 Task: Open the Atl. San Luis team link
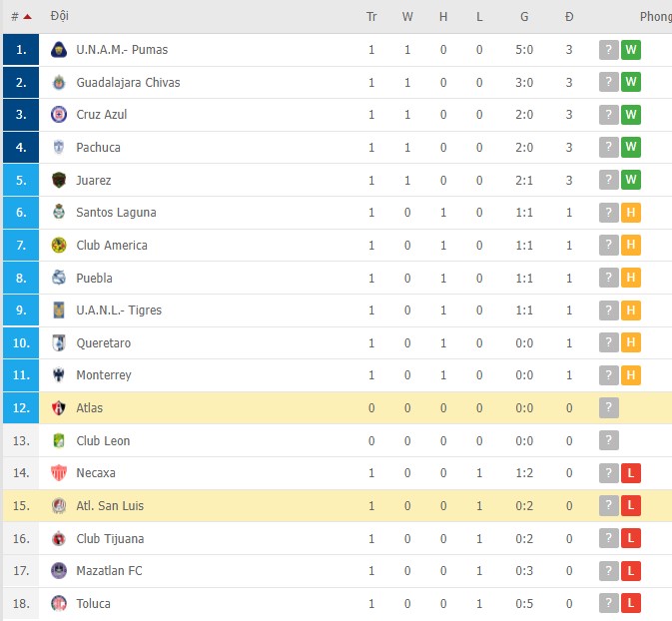[110, 505]
